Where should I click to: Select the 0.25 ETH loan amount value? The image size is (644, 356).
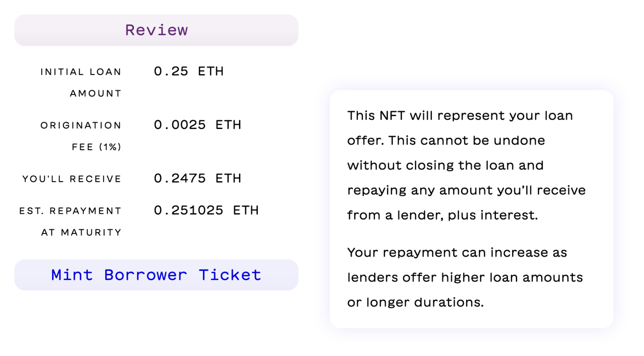[189, 71]
